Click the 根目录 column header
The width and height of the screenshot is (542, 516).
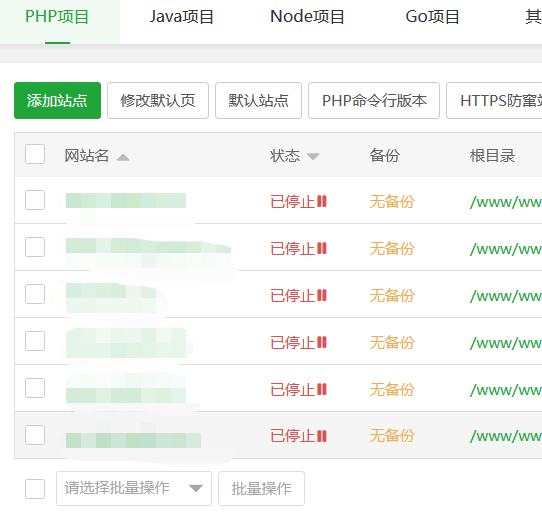pyautogui.click(x=492, y=156)
